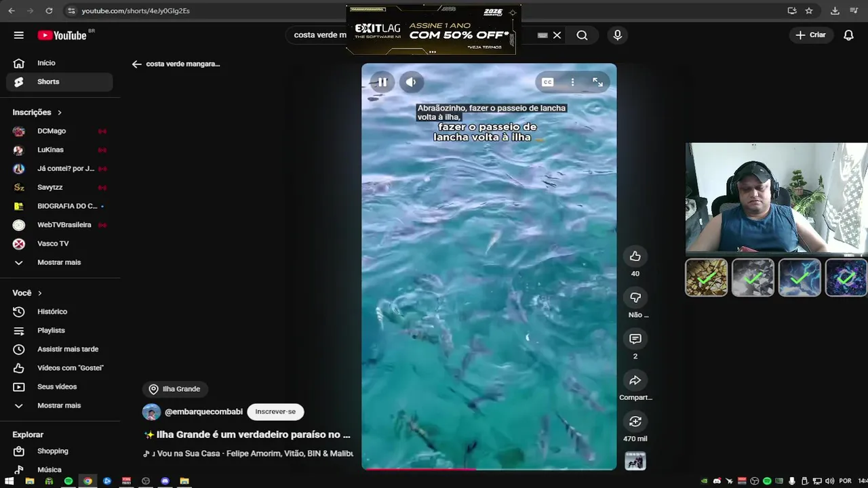This screenshot has width=868, height=488.
Task: Open Savytzz channel subscription
Action: click(x=60, y=187)
